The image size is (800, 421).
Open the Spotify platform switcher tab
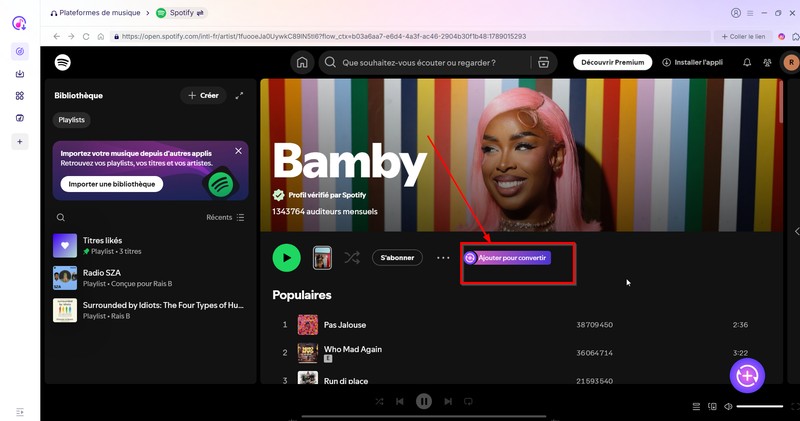(181, 13)
